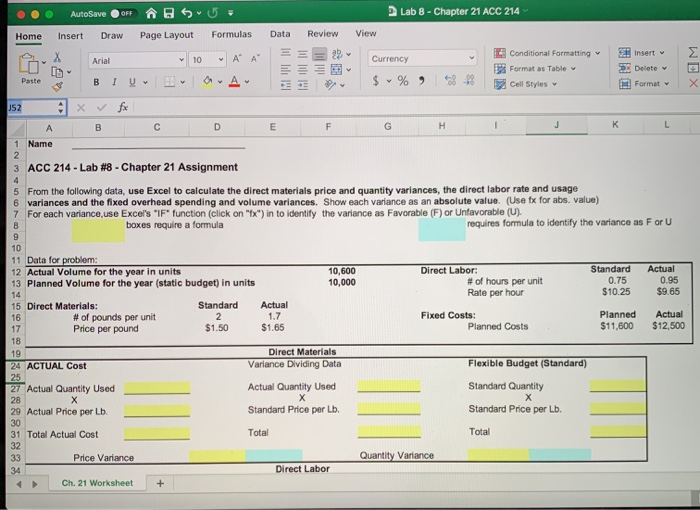
Task: Open the Arial font name dropdown
Action: (182, 60)
